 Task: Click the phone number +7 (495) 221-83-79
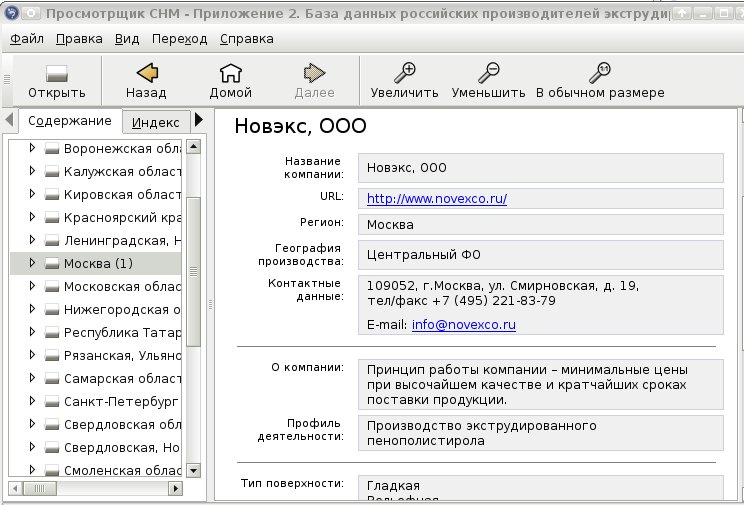[493, 301]
